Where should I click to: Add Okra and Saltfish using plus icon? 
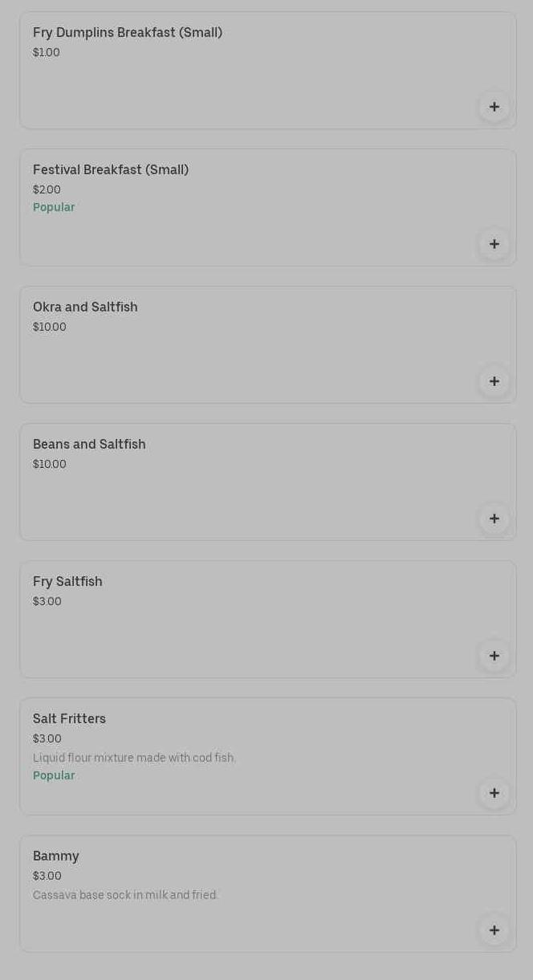pyautogui.click(x=494, y=381)
